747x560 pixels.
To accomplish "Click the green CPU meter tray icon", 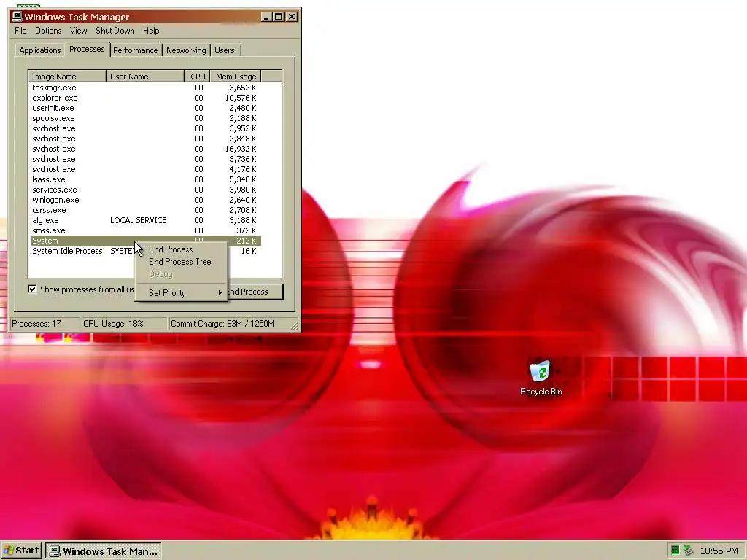I will click(675, 551).
